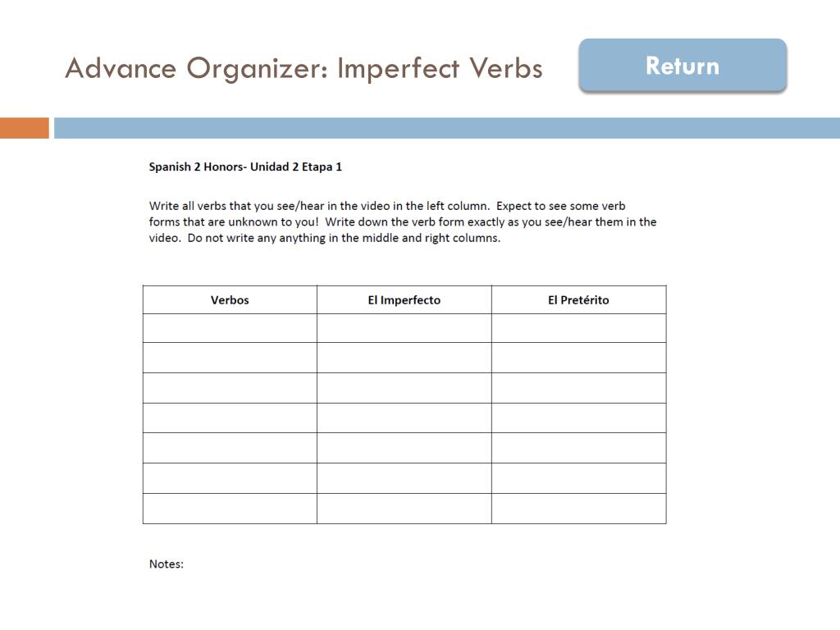Click the first empty cell under Verbos

point(230,328)
